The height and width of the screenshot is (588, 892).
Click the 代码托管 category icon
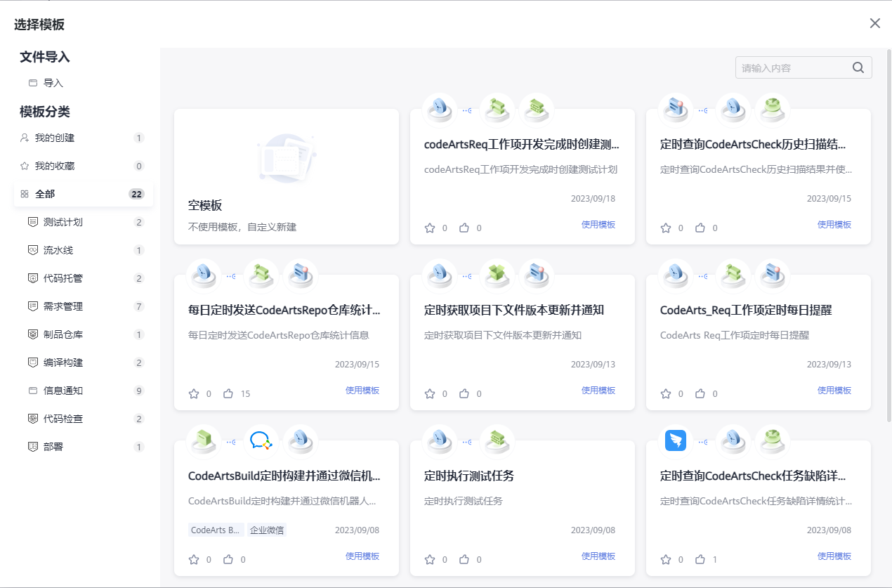pos(32,278)
